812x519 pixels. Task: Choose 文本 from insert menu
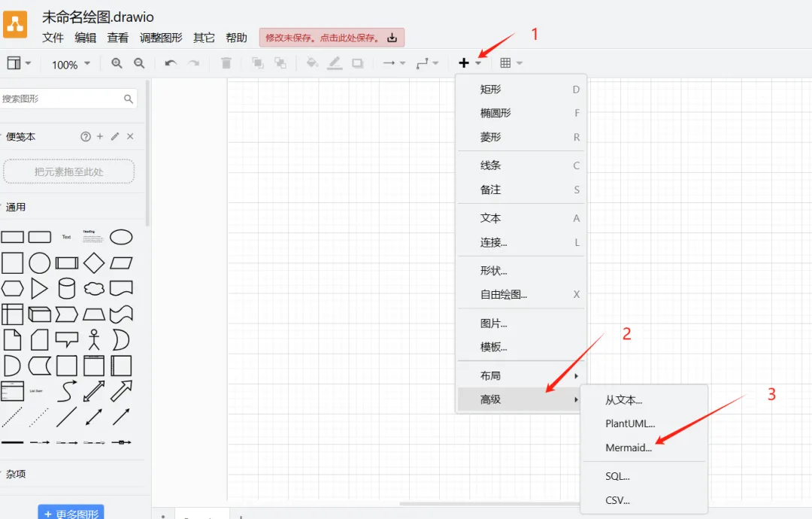click(x=520, y=218)
